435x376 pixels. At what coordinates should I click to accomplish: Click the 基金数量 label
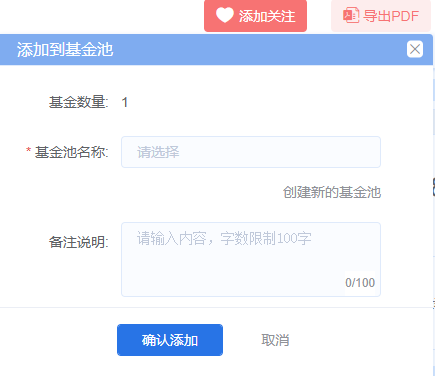click(x=79, y=102)
